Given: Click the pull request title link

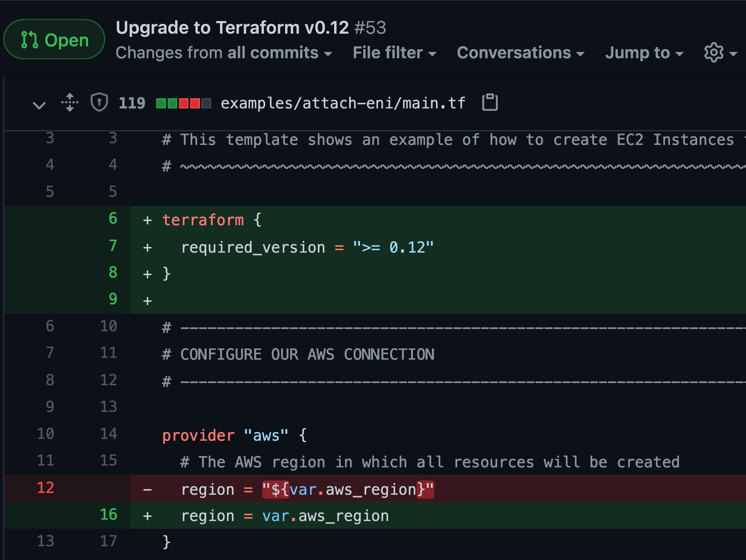Looking at the screenshot, I should (232, 28).
